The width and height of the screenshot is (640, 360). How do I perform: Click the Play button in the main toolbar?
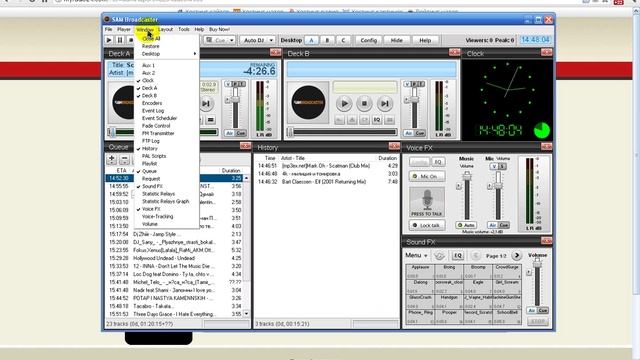pyautogui.click(x=109, y=40)
